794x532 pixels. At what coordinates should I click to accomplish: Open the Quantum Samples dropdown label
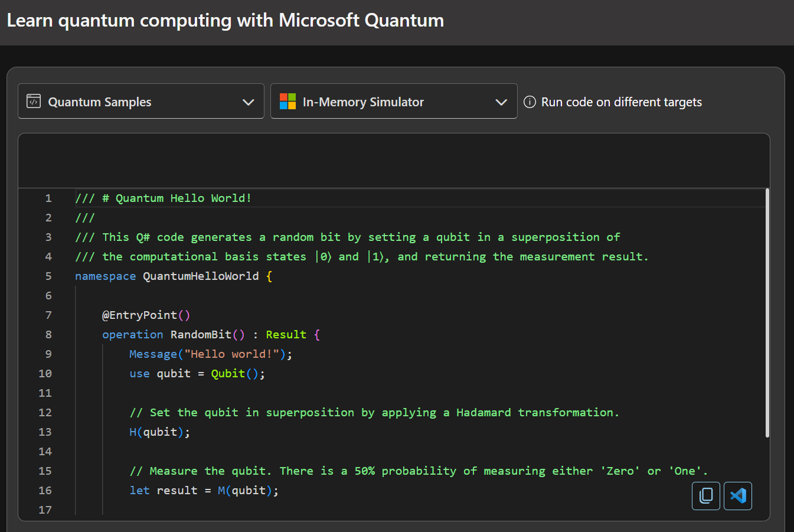[x=99, y=102]
